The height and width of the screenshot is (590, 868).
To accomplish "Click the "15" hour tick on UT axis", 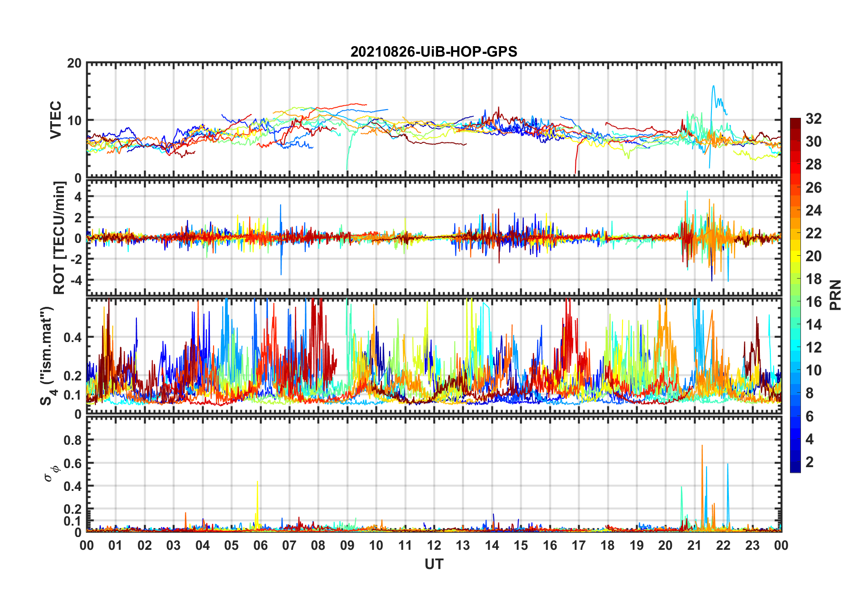I will (521, 545).
